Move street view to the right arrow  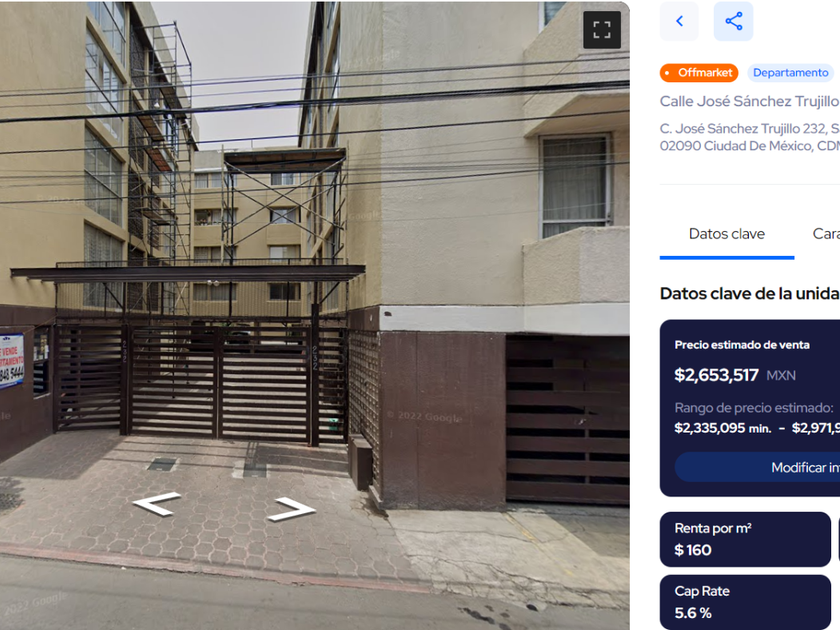tap(292, 509)
